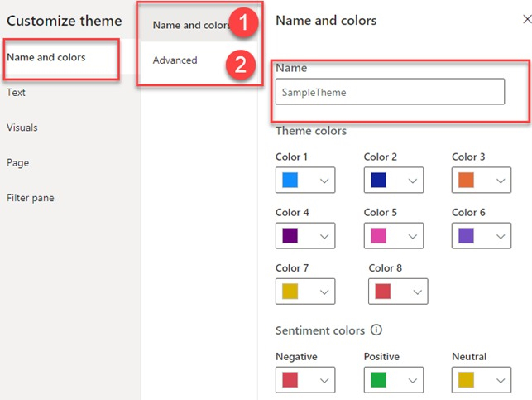Expand the Negative color dropdown arrow
This screenshot has height=400, width=532.
tap(324, 381)
